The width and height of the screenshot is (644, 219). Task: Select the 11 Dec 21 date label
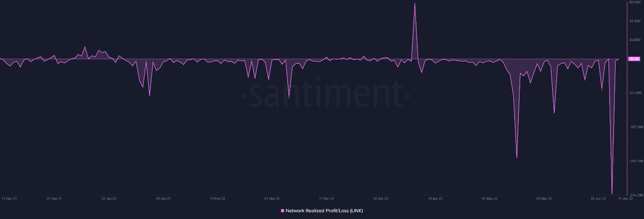click(9, 198)
